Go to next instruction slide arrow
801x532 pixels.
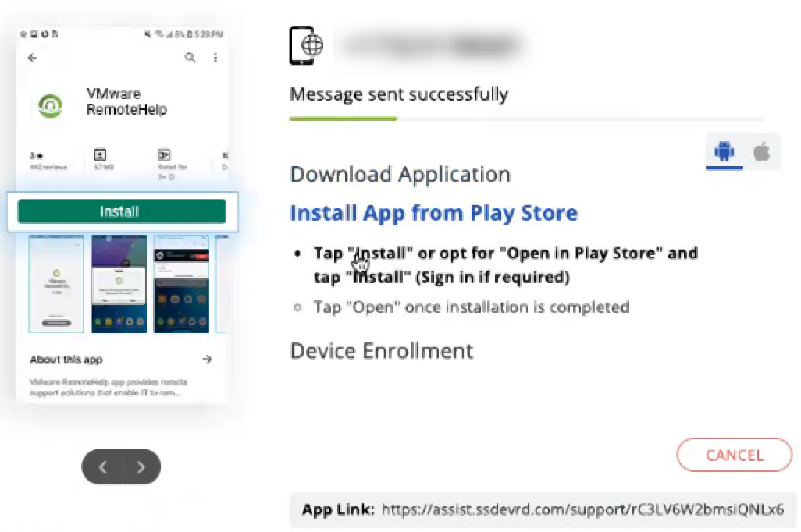tap(141, 466)
